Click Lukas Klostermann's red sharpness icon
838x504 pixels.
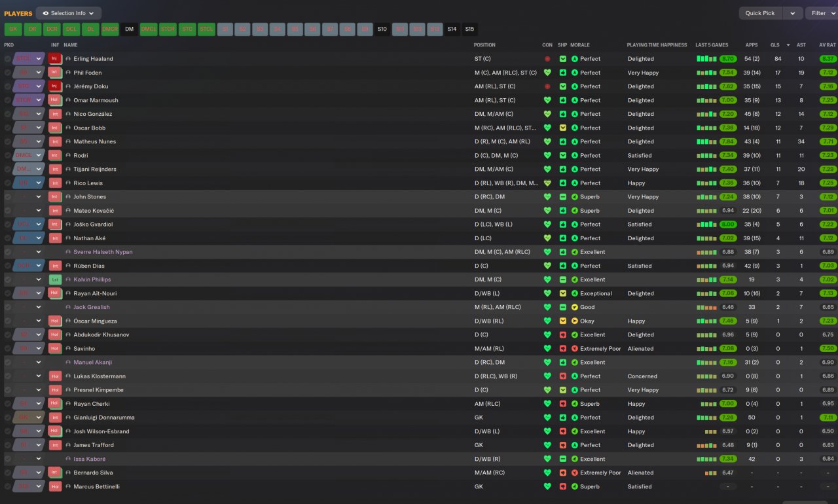pyautogui.click(x=562, y=376)
